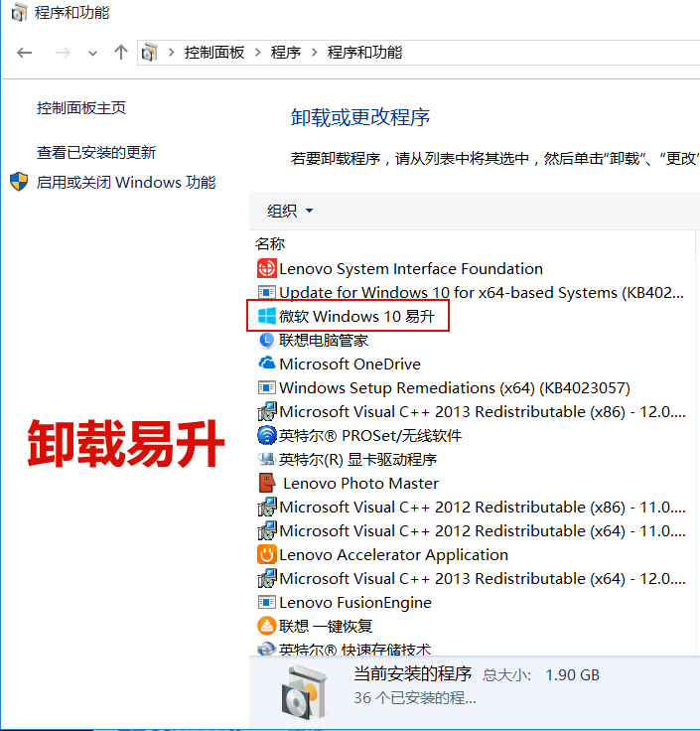Click the 联想电脑管家 icon
The image size is (700, 731).
266,341
